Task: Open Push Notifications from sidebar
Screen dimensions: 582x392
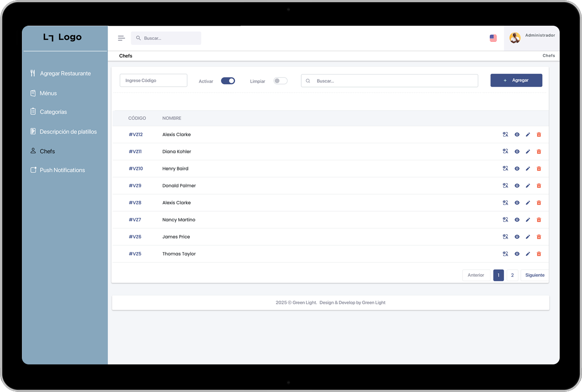Action: coord(62,170)
